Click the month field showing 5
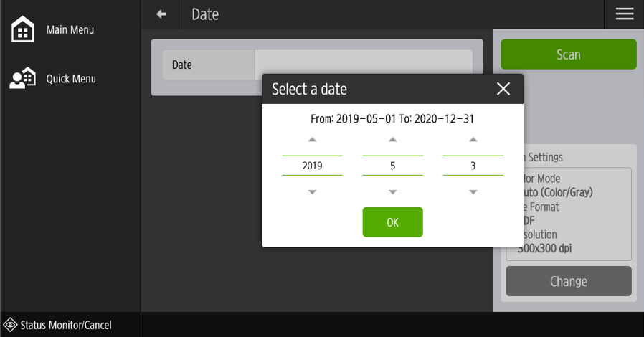Viewport: 644px width, 337px height. pyautogui.click(x=392, y=166)
